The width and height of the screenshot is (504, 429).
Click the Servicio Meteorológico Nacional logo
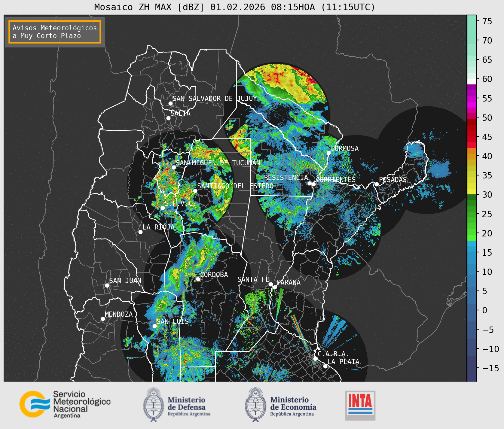[65, 404]
